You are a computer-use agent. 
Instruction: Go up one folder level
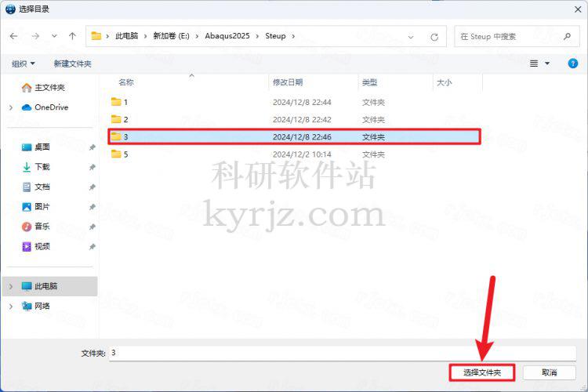[x=72, y=36]
